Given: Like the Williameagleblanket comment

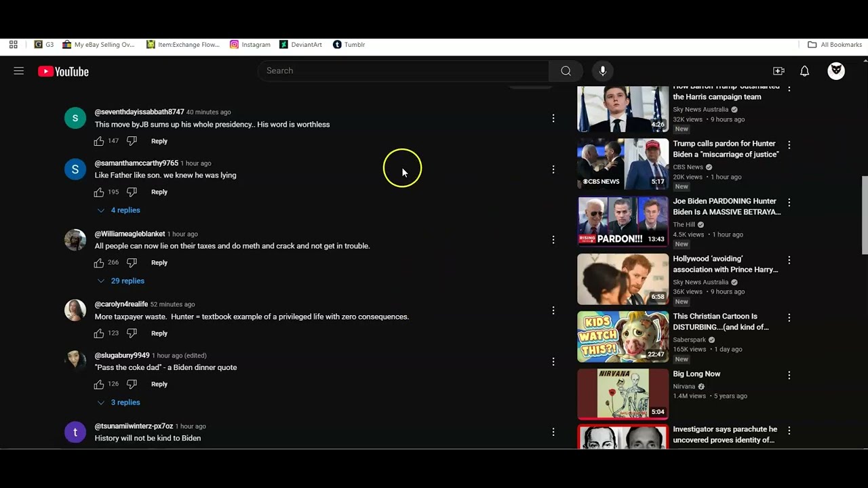Looking at the screenshot, I should pyautogui.click(x=99, y=262).
